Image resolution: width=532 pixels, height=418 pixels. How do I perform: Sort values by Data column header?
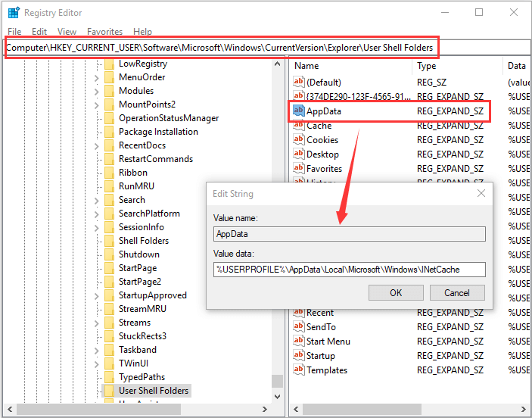517,66
